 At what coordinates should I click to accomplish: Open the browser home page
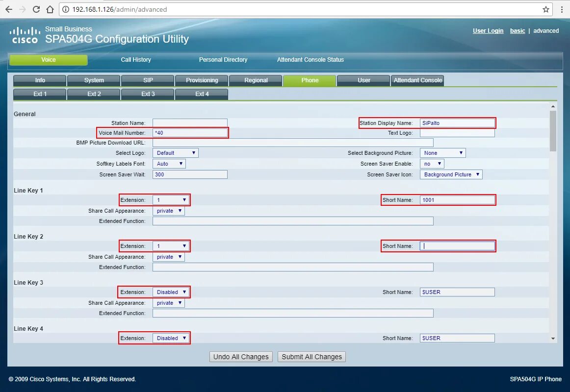click(50, 9)
